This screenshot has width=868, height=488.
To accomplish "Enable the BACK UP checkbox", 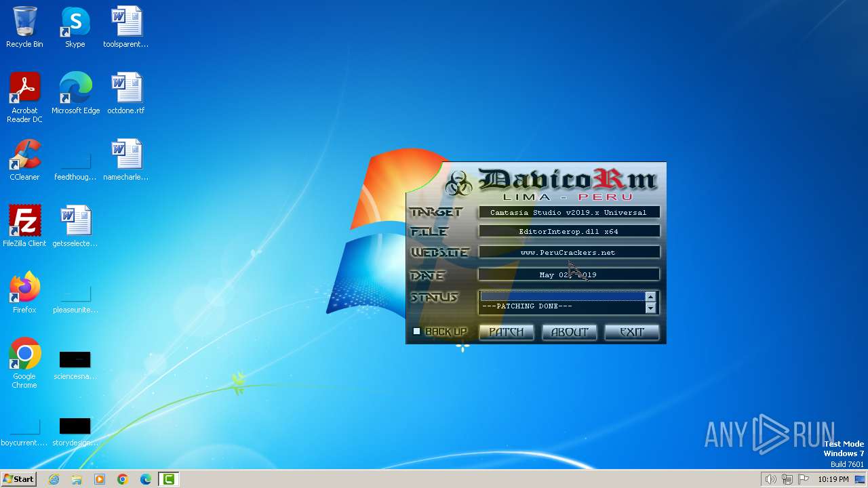I will click(417, 331).
